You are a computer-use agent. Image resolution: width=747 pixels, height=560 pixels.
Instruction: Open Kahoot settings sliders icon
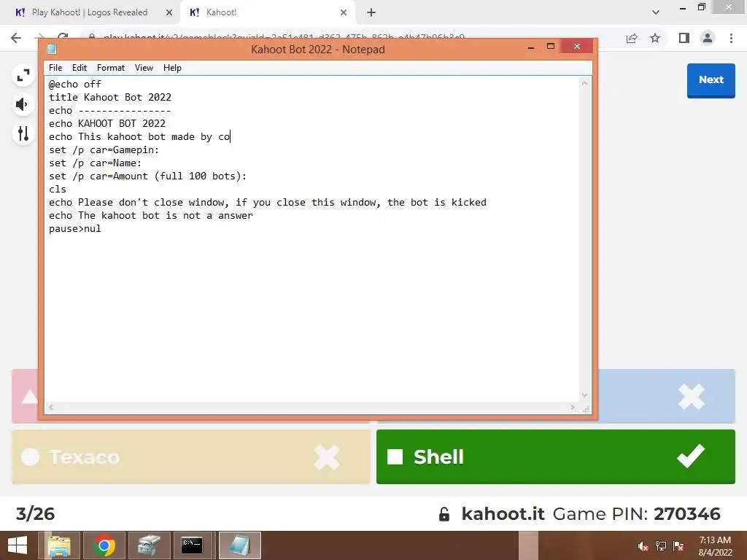click(23, 133)
